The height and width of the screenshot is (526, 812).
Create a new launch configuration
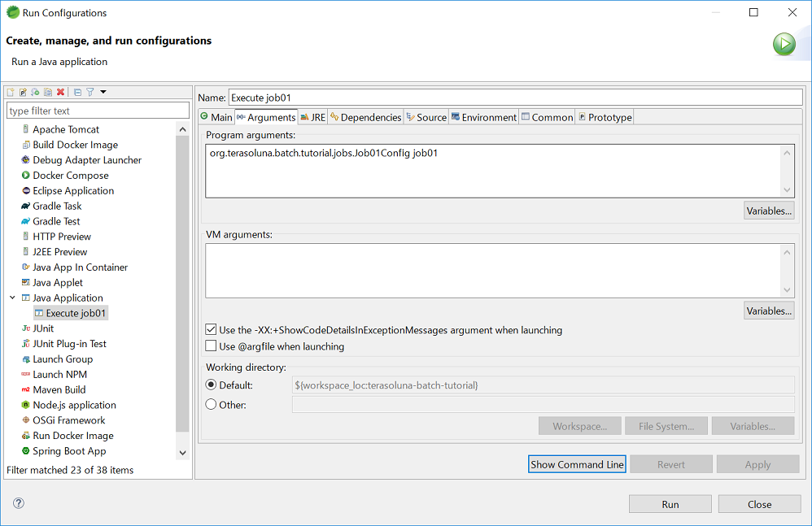11,92
